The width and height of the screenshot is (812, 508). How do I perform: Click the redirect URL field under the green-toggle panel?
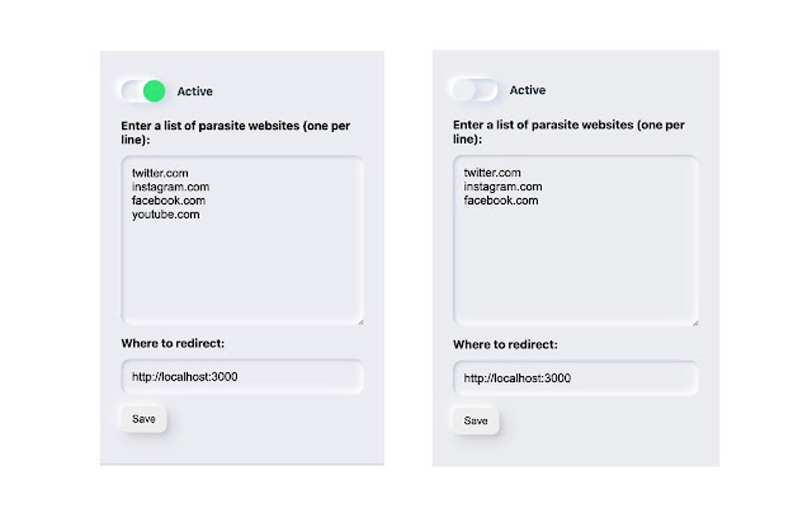coord(242,377)
